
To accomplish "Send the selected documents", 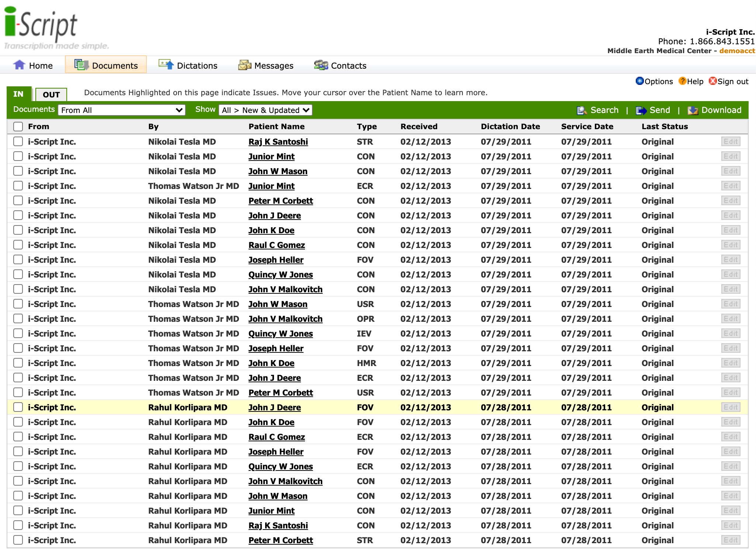I will 659,110.
